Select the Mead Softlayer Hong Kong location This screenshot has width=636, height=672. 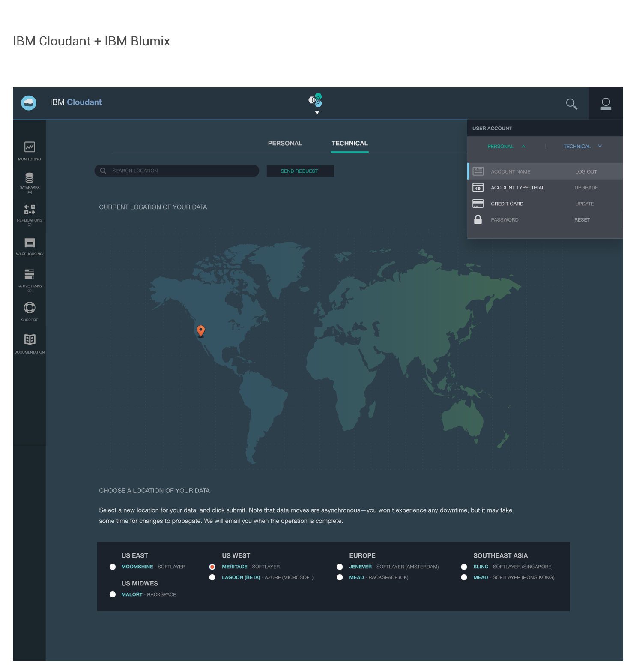pyautogui.click(x=464, y=577)
